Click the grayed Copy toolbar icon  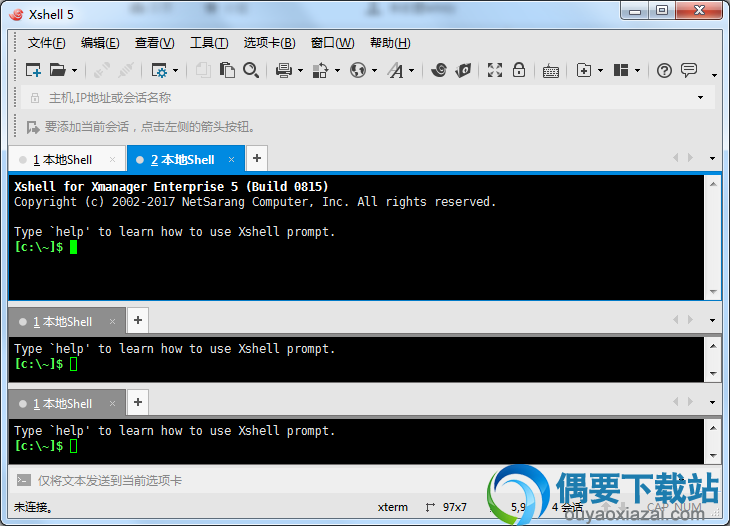[203, 70]
